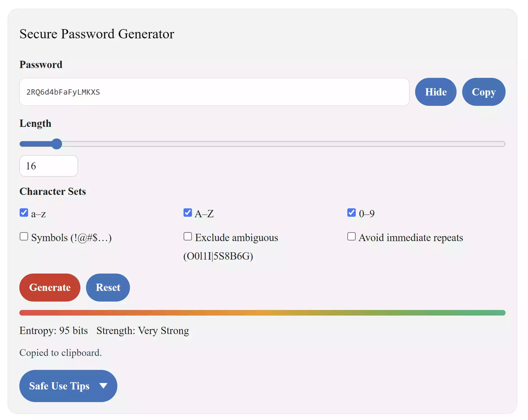The width and height of the screenshot is (528, 420).
Task: Click the Secure Password Generator heading
Action: 97,34
